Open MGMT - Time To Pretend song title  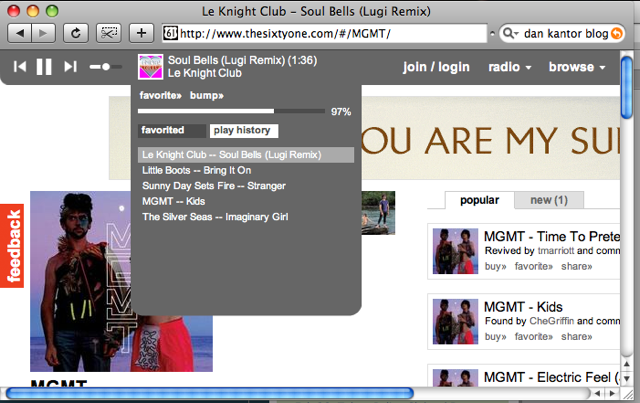[x=552, y=236]
